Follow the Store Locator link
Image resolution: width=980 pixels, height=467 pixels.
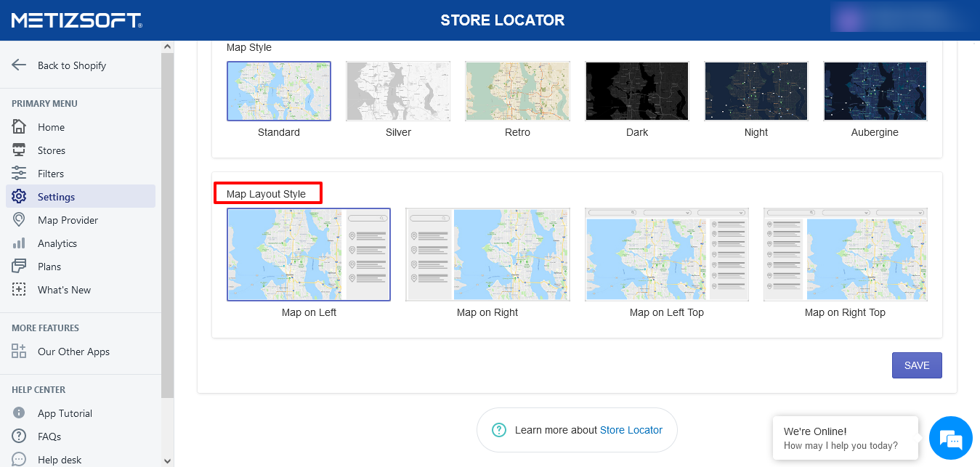click(x=631, y=430)
